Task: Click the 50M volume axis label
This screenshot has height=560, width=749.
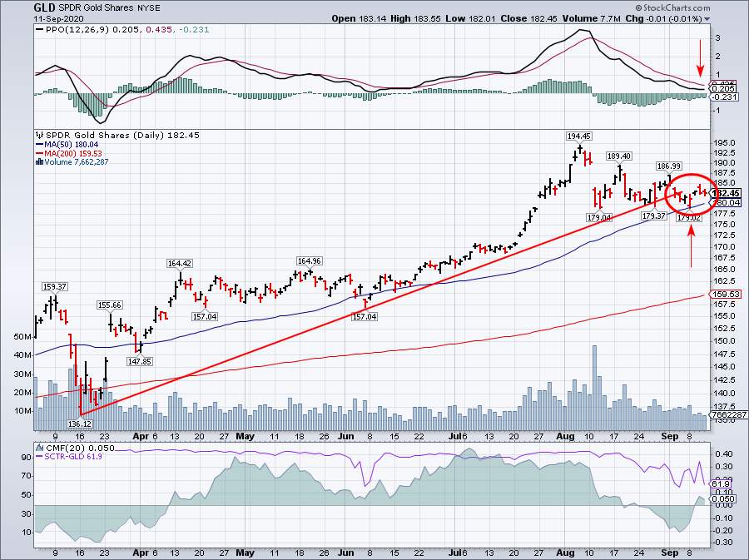Action: click(x=22, y=337)
